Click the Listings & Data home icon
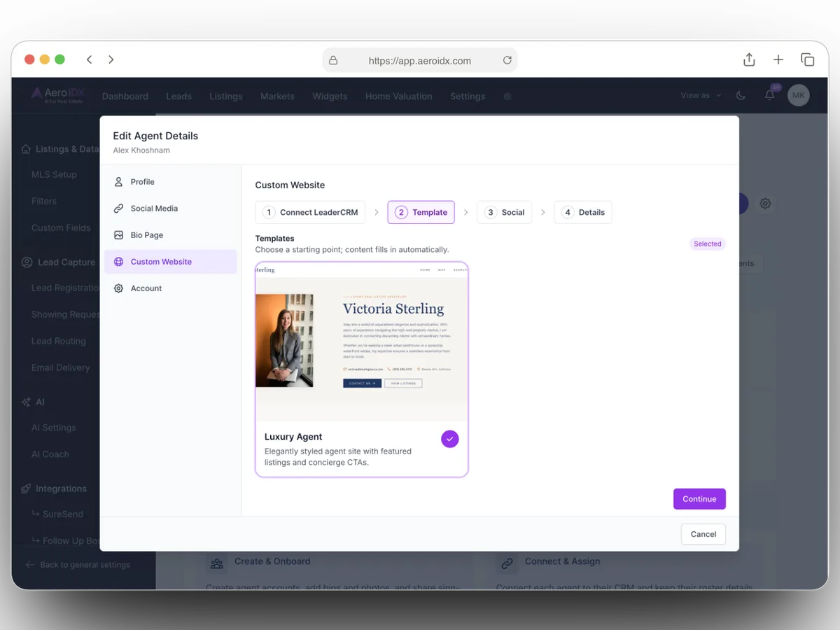This screenshot has width=840, height=630. (26, 149)
